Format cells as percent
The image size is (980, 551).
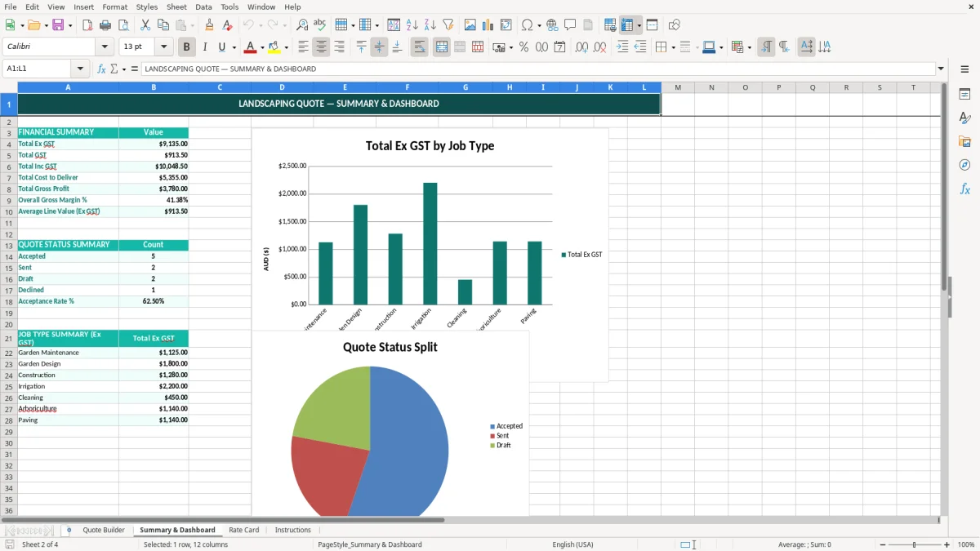point(523,47)
